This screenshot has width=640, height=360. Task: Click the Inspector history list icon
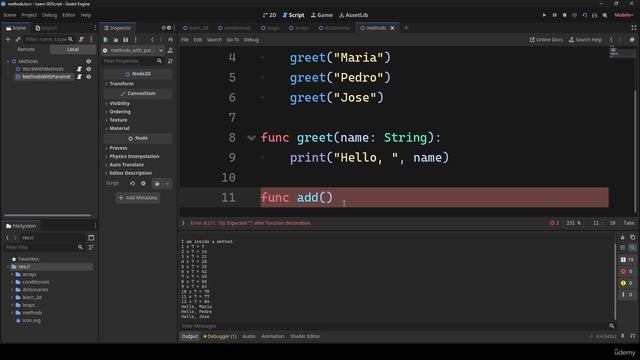171,40
